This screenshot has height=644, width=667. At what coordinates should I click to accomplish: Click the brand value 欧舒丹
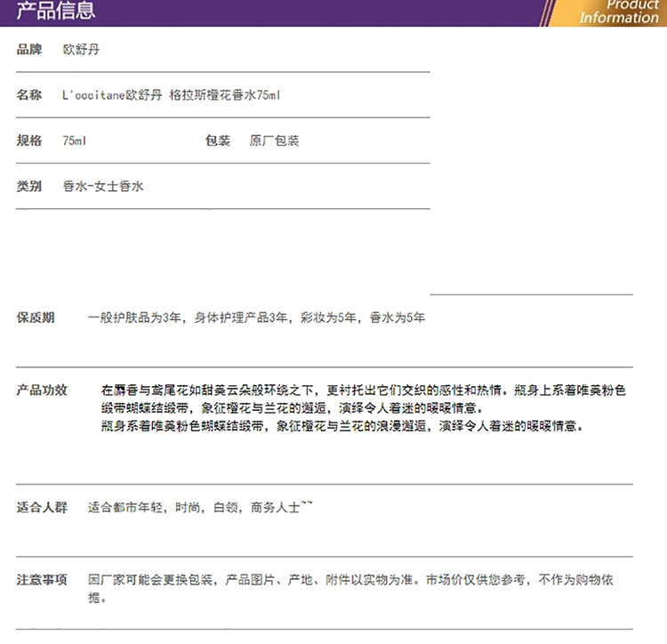[x=81, y=49]
